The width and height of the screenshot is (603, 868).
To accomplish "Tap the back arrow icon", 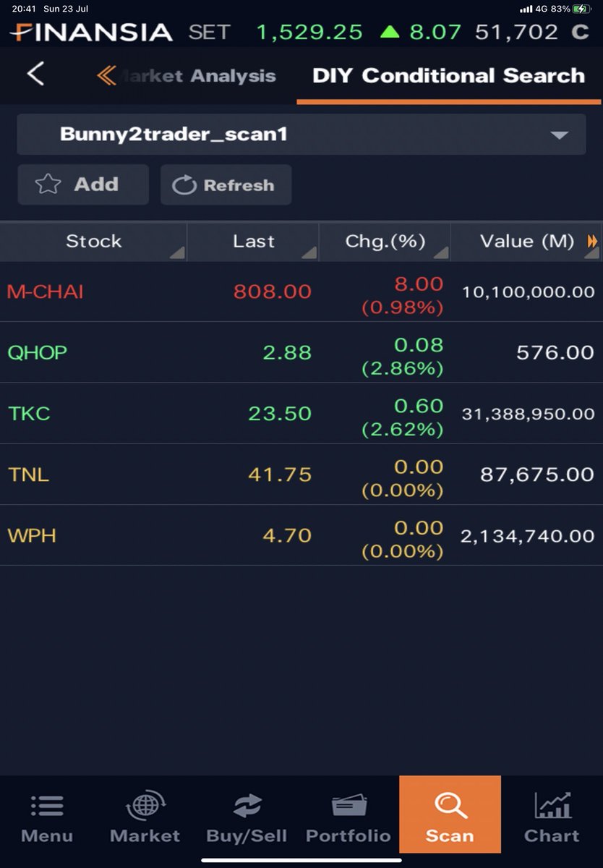I will click(x=35, y=74).
